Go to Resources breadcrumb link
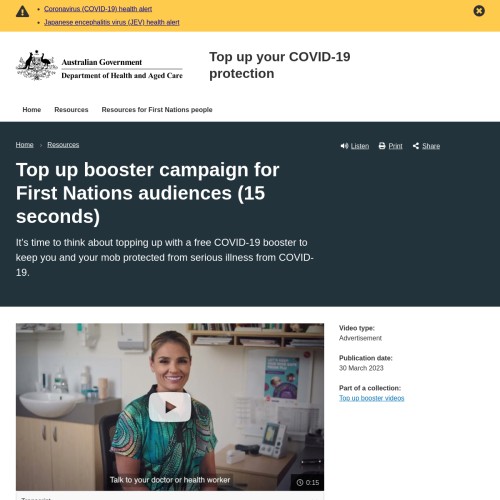Viewport: 500px width, 500px height. (63, 145)
